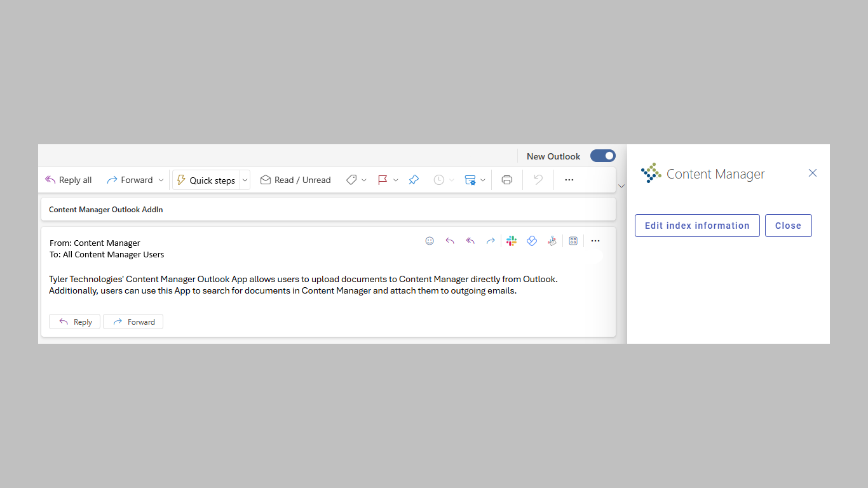This screenshot has height=488, width=868.
Task: Open toolbar More options ellipsis
Action: click(569, 180)
